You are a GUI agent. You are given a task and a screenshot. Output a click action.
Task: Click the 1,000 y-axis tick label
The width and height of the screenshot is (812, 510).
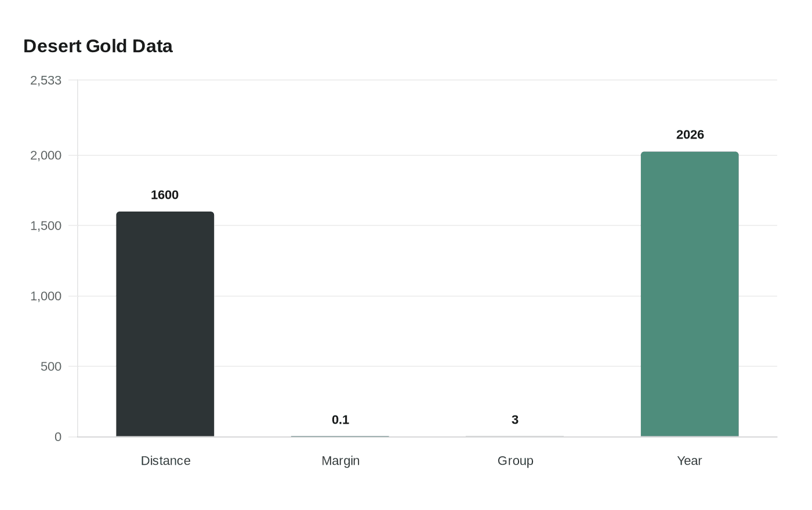tap(46, 296)
